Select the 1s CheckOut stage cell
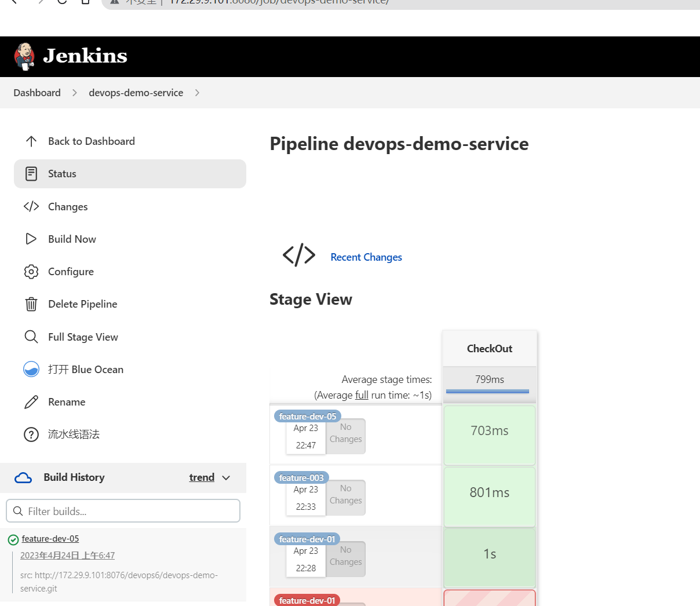This screenshot has width=700, height=606. (490, 558)
